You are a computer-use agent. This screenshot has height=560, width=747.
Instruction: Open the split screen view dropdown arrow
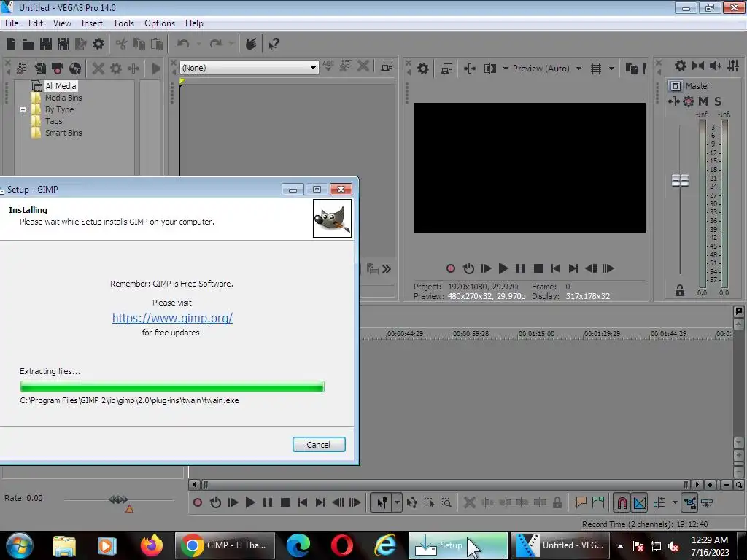click(x=506, y=69)
